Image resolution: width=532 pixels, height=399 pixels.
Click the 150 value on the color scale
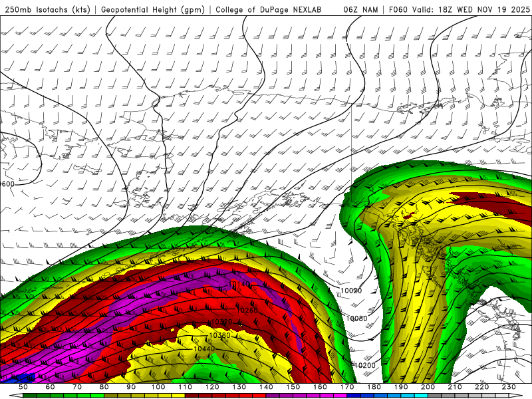coord(293,387)
